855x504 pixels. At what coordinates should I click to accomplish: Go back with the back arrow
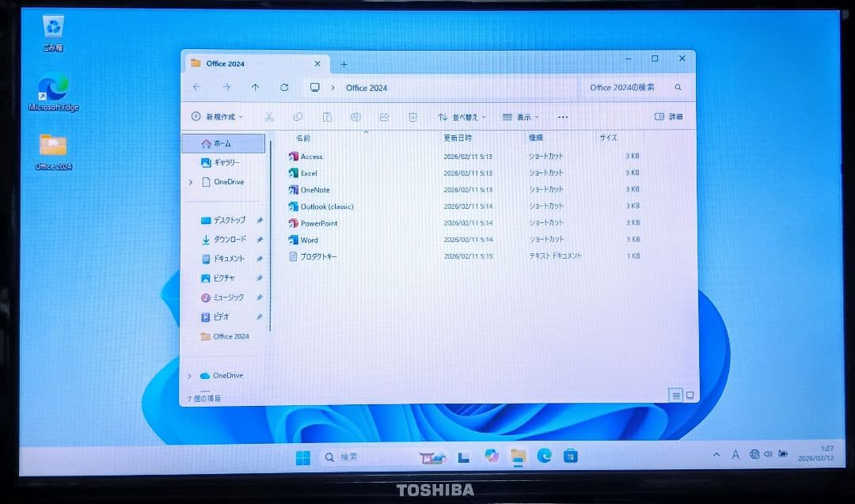(197, 87)
